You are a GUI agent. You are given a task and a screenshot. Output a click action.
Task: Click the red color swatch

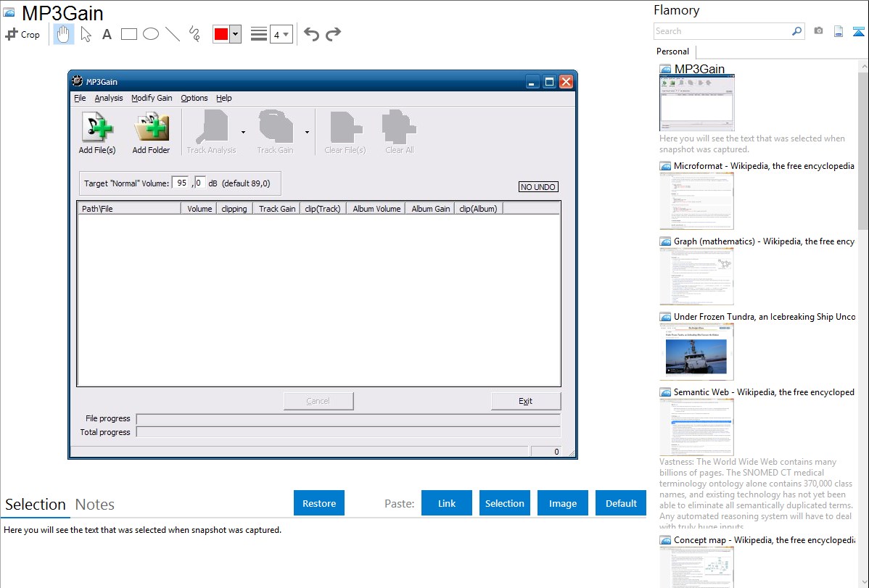(x=221, y=34)
